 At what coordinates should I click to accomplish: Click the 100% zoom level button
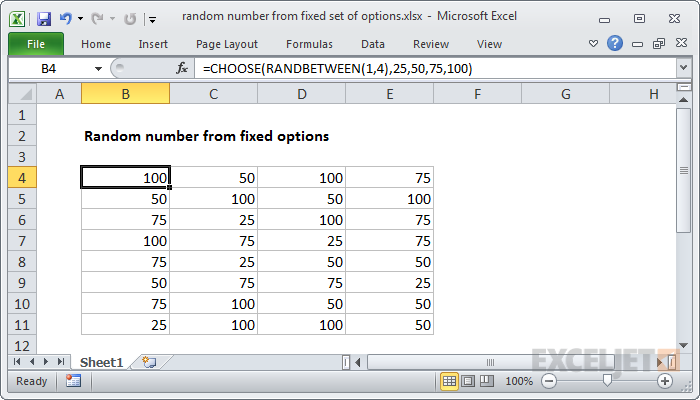pyautogui.click(x=519, y=381)
